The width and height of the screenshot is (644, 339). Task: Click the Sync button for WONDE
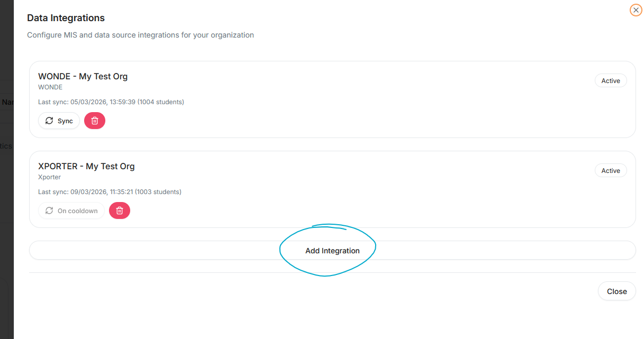click(x=59, y=121)
